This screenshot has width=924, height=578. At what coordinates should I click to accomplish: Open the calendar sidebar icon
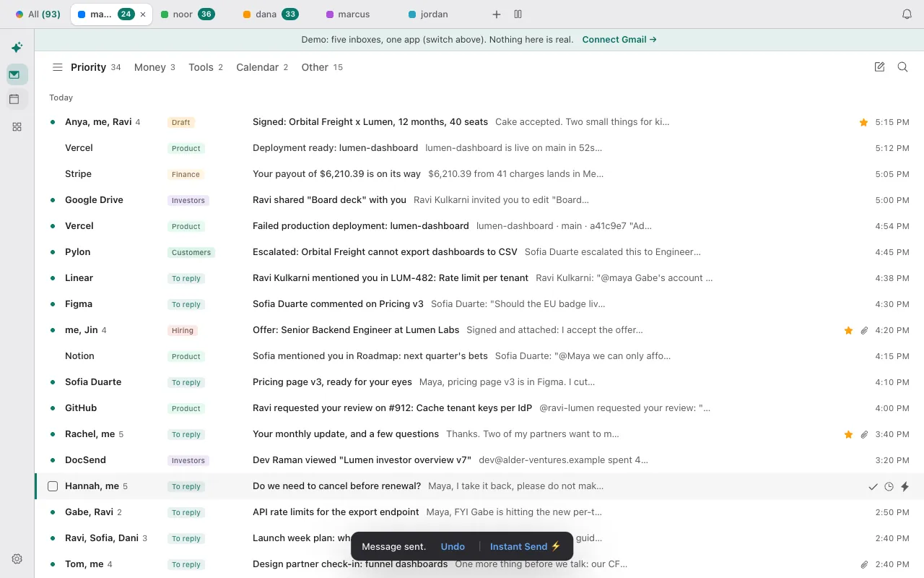point(14,99)
